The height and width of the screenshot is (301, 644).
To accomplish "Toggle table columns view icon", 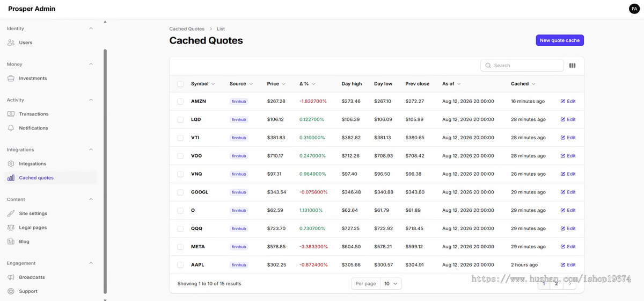I will coord(572,66).
